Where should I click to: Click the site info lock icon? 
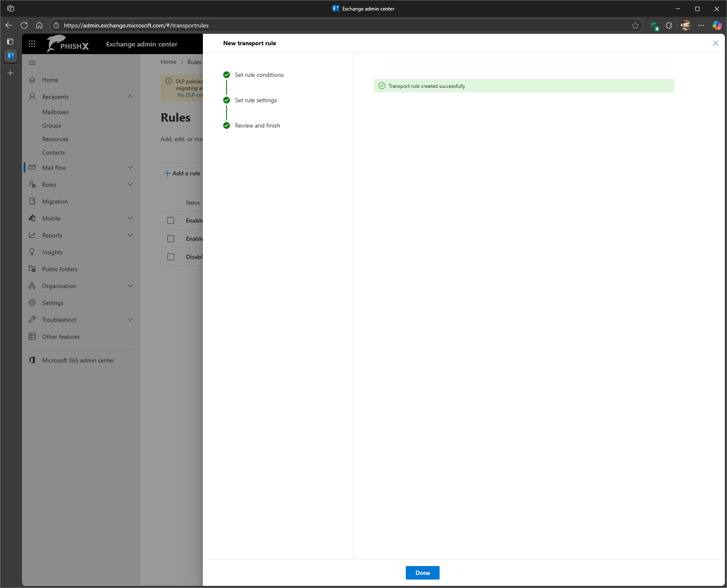click(56, 25)
